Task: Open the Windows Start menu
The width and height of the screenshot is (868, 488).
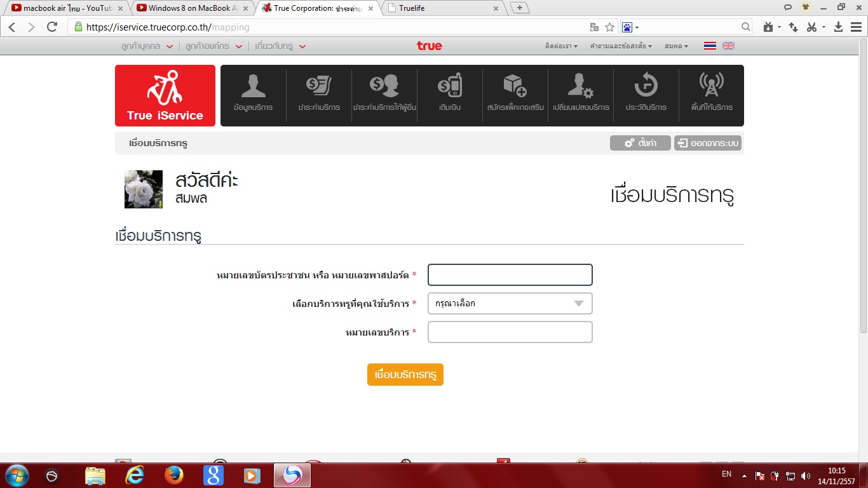Action: coord(16,475)
